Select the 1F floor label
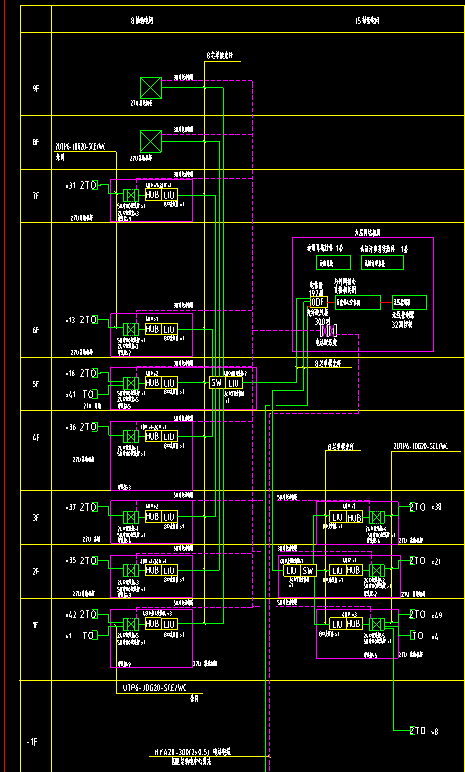 click(35, 625)
